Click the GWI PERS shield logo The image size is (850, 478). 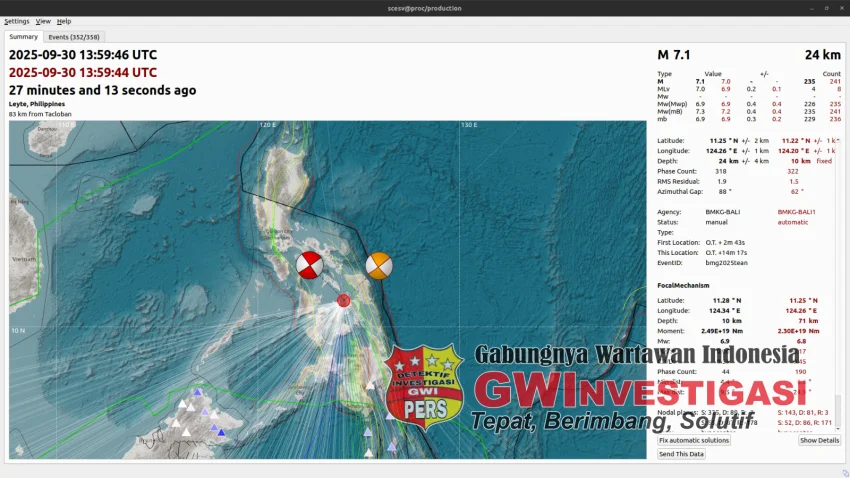tap(424, 386)
